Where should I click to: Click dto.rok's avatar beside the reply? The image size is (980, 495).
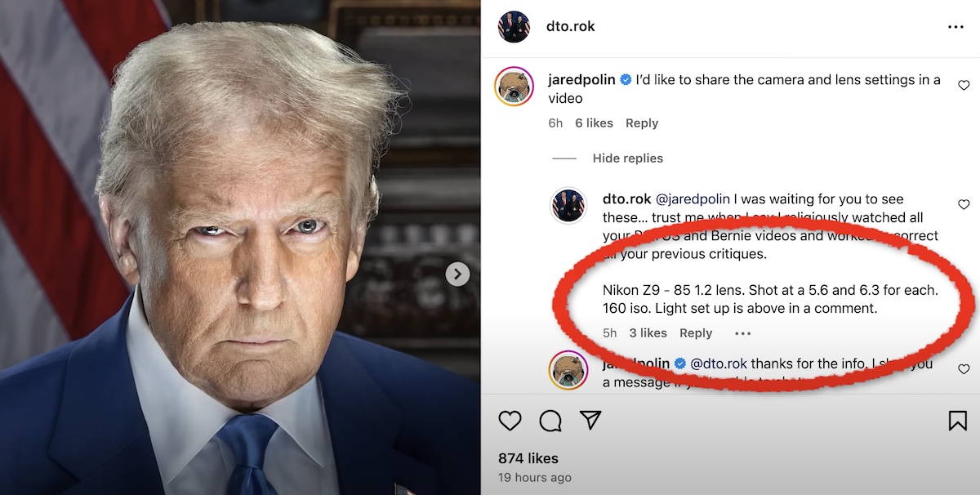click(x=568, y=207)
